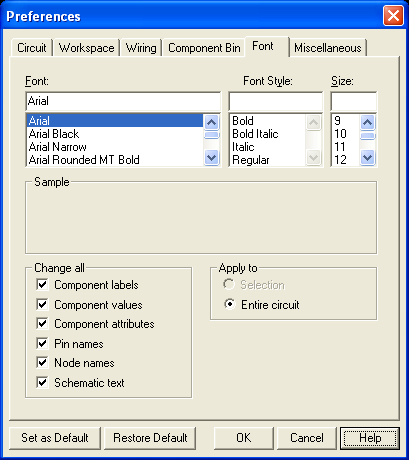Image resolution: width=409 pixels, height=460 pixels.
Task: Select the Component Bin tab
Action: point(204,48)
